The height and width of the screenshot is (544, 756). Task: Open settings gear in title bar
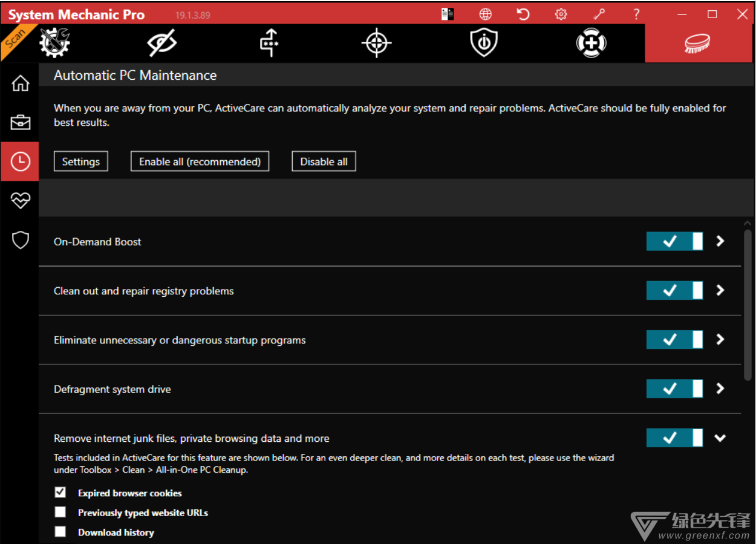[x=561, y=14]
